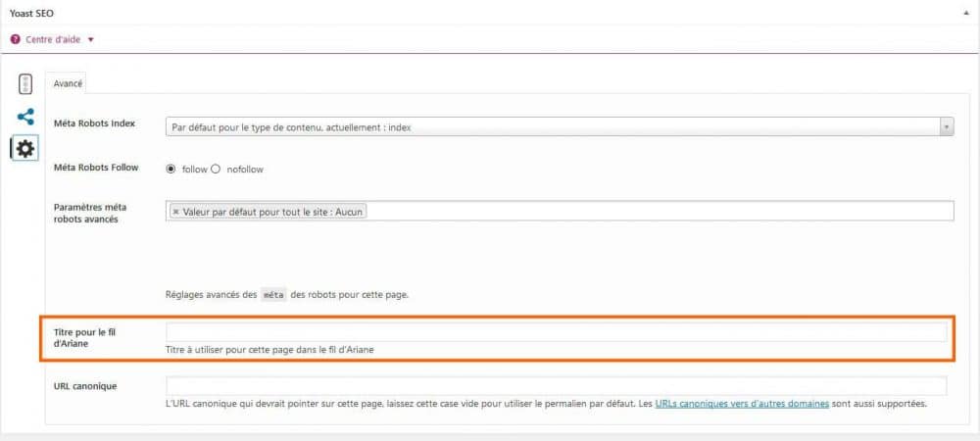Click the help question mark icon
The width and height of the screenshot is (980, 441).
coord(15,39)
